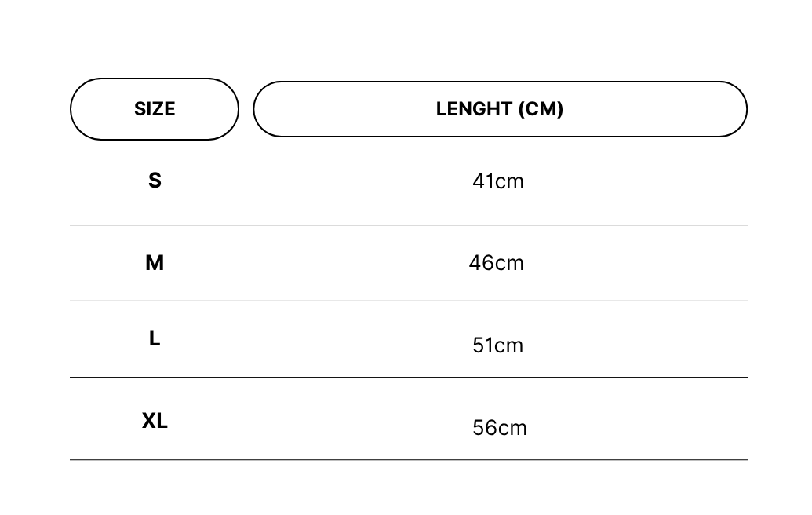Click the 51cm length value

click(498, 345)
